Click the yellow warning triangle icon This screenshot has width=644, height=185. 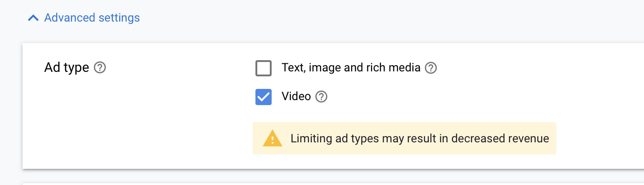click(273, 138)
